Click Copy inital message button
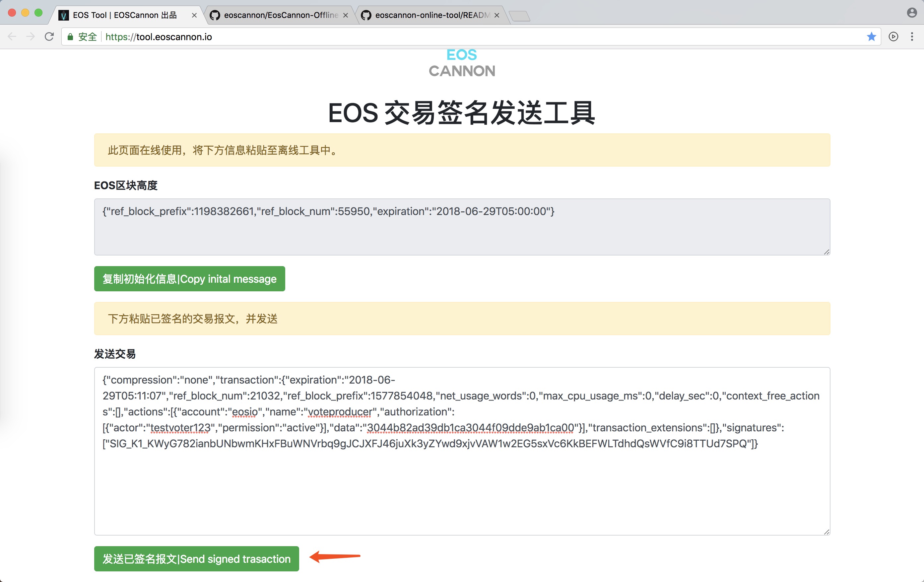Image resolution: width=924 pixels, height=582 pixels. [x=190, y=279]
